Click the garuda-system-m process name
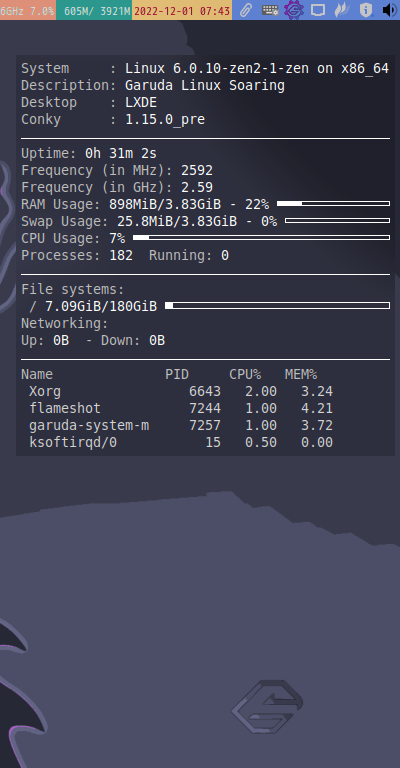The image size is (400, 768). pyautogui.click(x=89, y=425)
